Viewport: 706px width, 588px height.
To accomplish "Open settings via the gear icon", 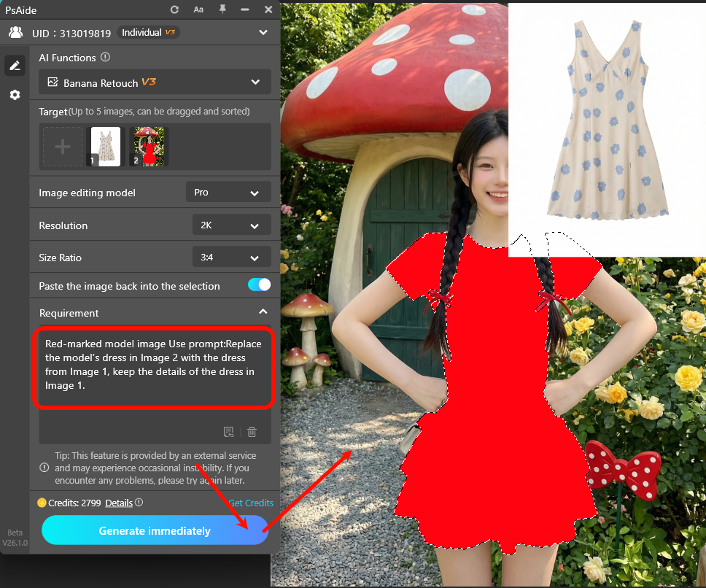I will point(15,95).
